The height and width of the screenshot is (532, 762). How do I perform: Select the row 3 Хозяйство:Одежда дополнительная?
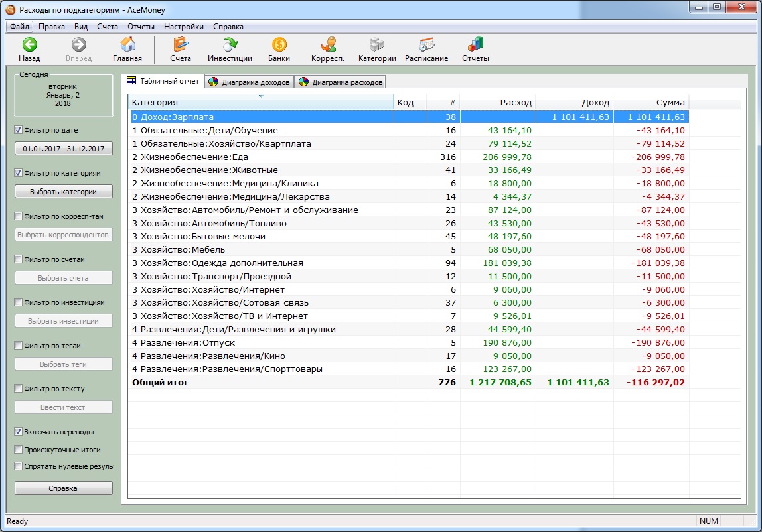409,263
